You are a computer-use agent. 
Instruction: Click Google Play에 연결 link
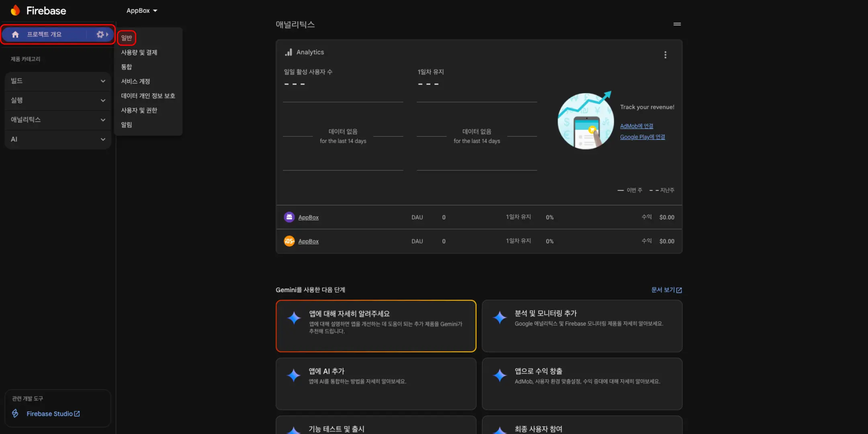[642, 137]
